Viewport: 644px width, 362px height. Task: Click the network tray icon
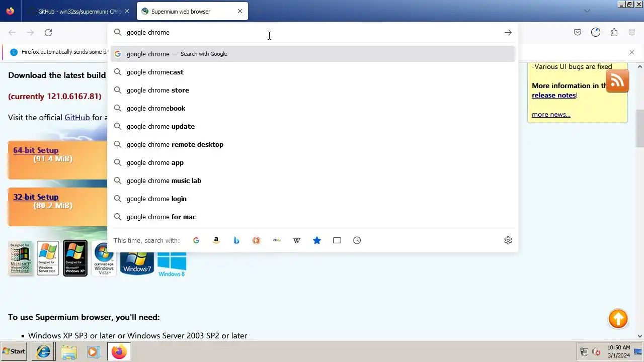(x=584, y=352)
